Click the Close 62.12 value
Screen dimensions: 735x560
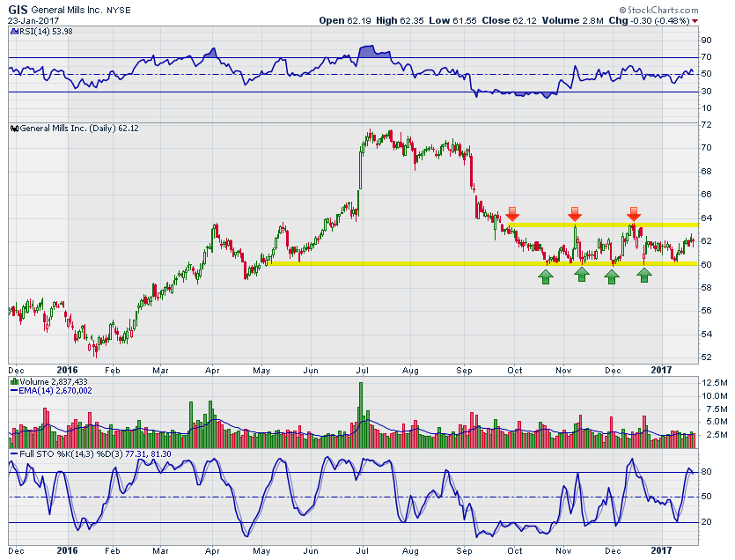[x=509, y=20]
